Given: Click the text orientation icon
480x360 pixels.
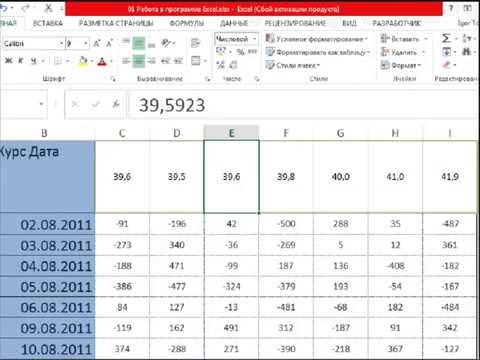Looking at the screenshot, I should click(166, 43).
